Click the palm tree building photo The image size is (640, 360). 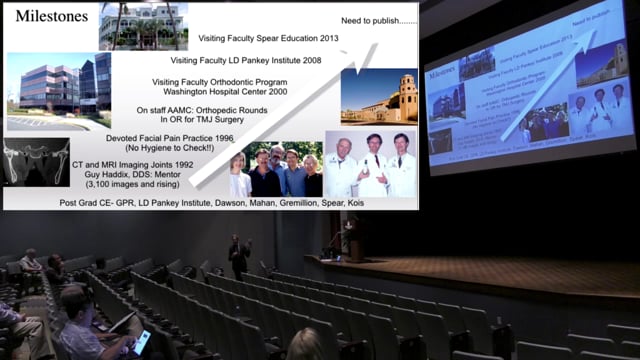tap(143, 26)
